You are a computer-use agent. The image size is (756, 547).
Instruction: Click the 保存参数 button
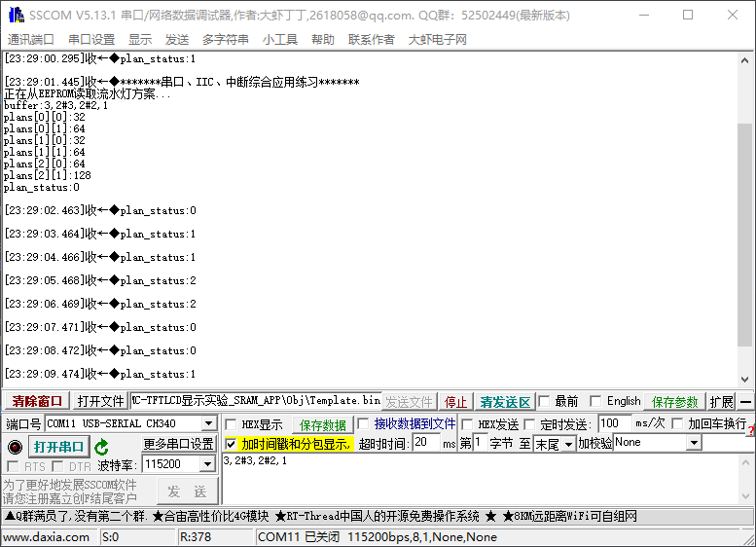674,402
